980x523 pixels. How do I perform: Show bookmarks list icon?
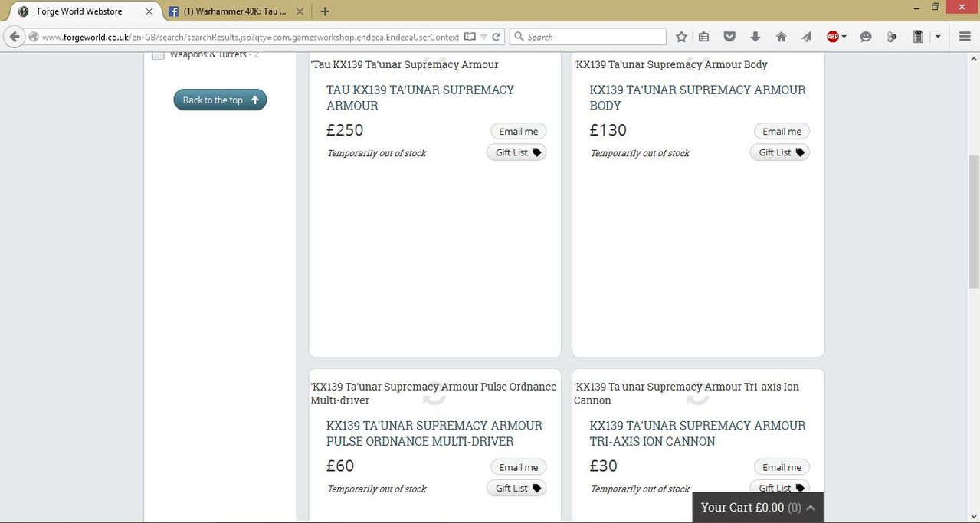(x=704, y=37)
